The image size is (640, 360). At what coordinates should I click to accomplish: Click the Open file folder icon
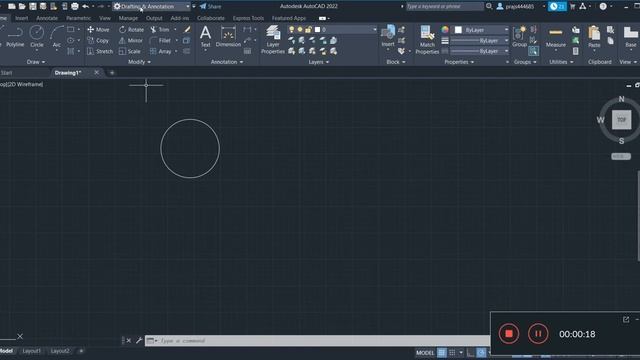click(22, 6)
